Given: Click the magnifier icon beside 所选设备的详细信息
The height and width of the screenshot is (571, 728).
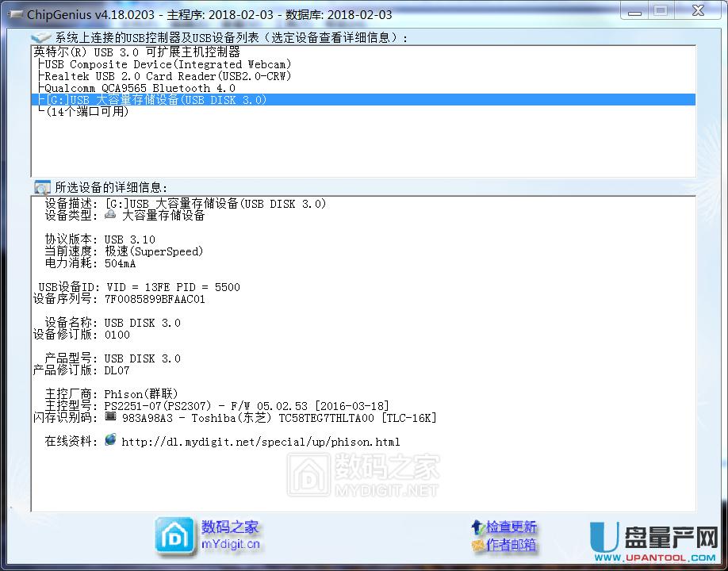Looking at the screenshot, I should point(43,187).
